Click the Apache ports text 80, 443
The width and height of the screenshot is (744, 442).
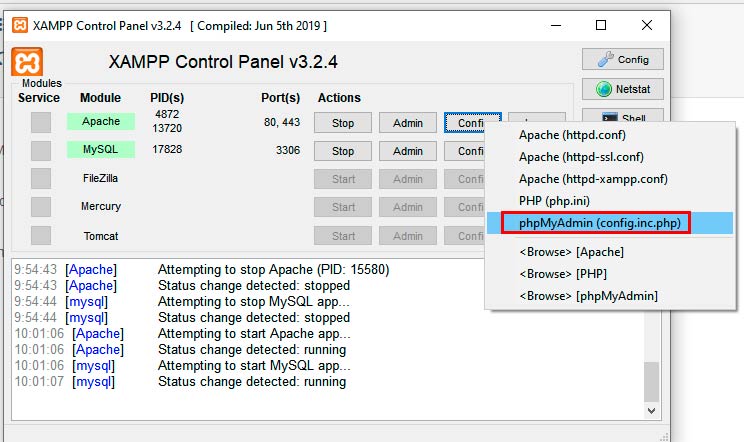pyautogui.click(x=282, y=122)
